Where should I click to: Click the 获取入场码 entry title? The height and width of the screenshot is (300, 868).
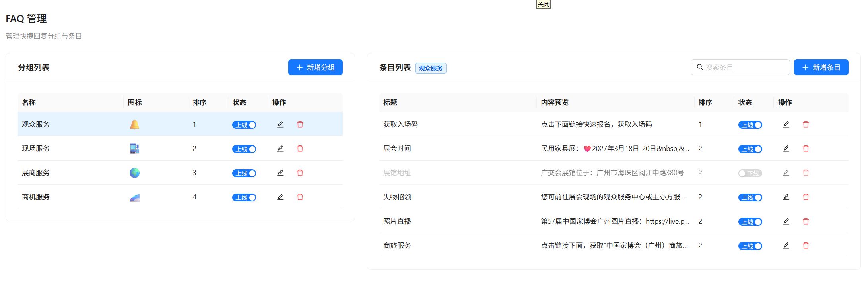(400, 124)
